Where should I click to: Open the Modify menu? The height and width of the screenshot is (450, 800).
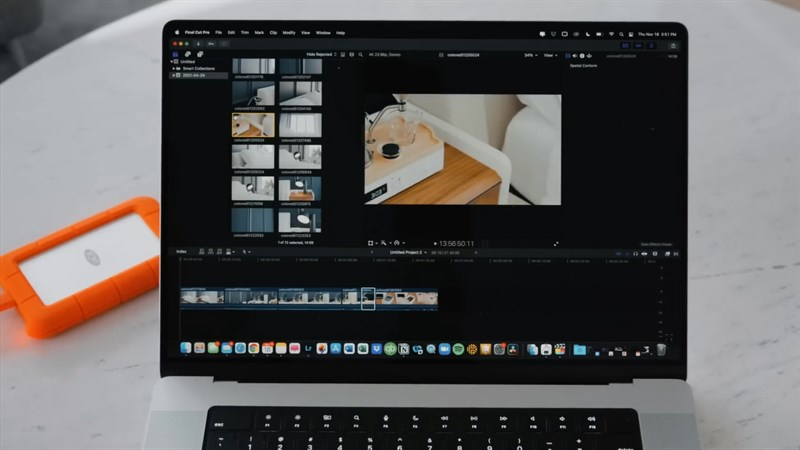pos(289,33)
